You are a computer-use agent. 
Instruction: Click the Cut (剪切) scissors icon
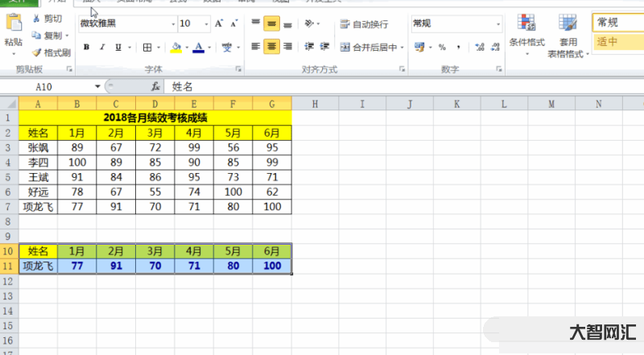click(x=37, y=19)
